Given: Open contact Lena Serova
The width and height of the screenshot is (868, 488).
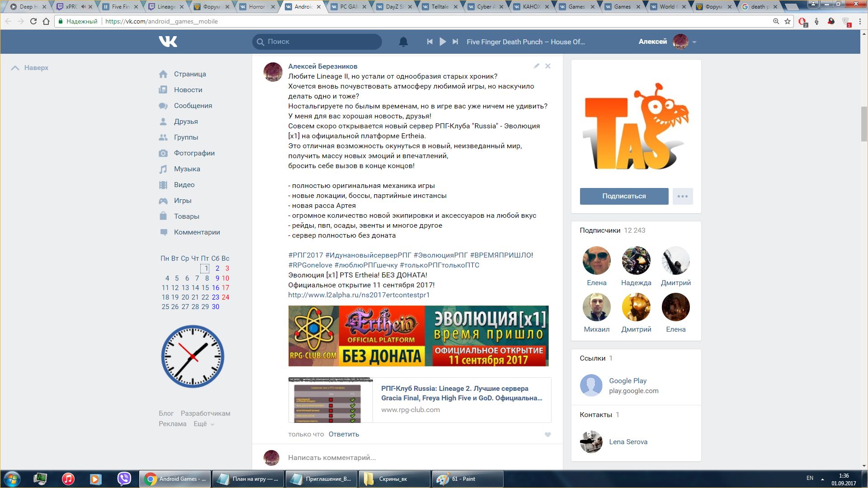Looking at the screenshot, I should (628, 442).
